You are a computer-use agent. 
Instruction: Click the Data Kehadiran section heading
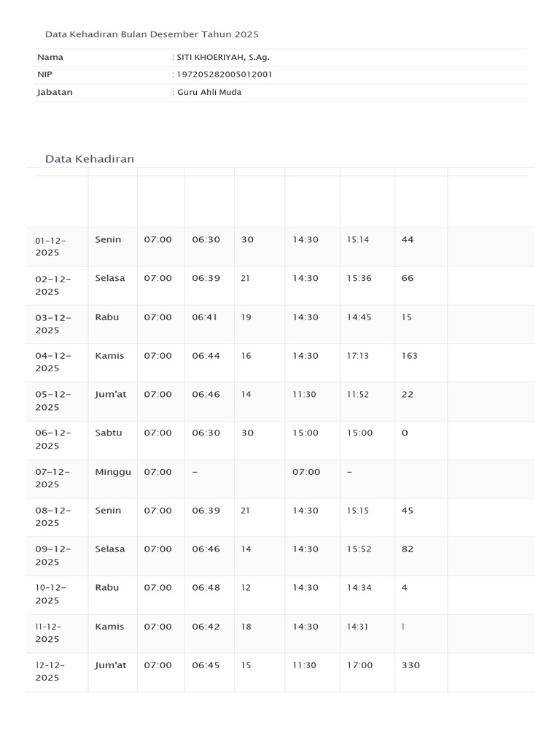[90, 158]
